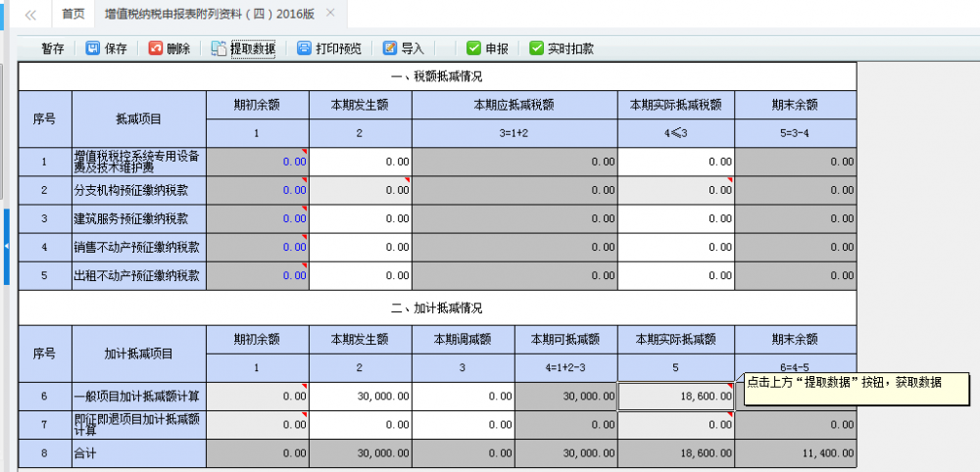Click the 加计抵减项目 column header
980x472 pixels.
click(139, 354)
